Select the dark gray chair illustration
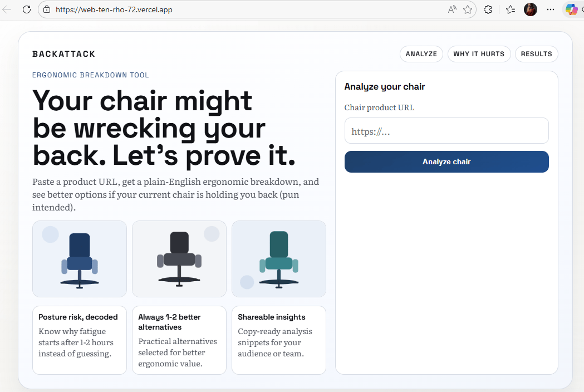Image resolution: width=584 pixels, height=392 pixels. [x=179, y=259]
